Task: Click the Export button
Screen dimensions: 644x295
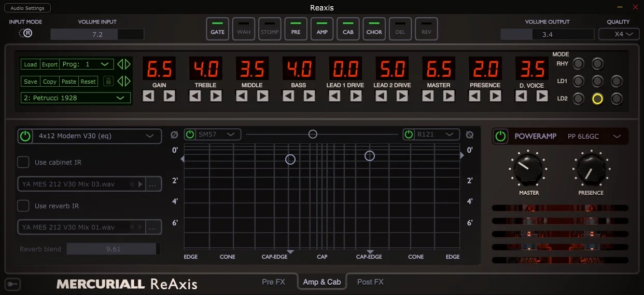Action: pyautogui.click(x=50, y=64)
